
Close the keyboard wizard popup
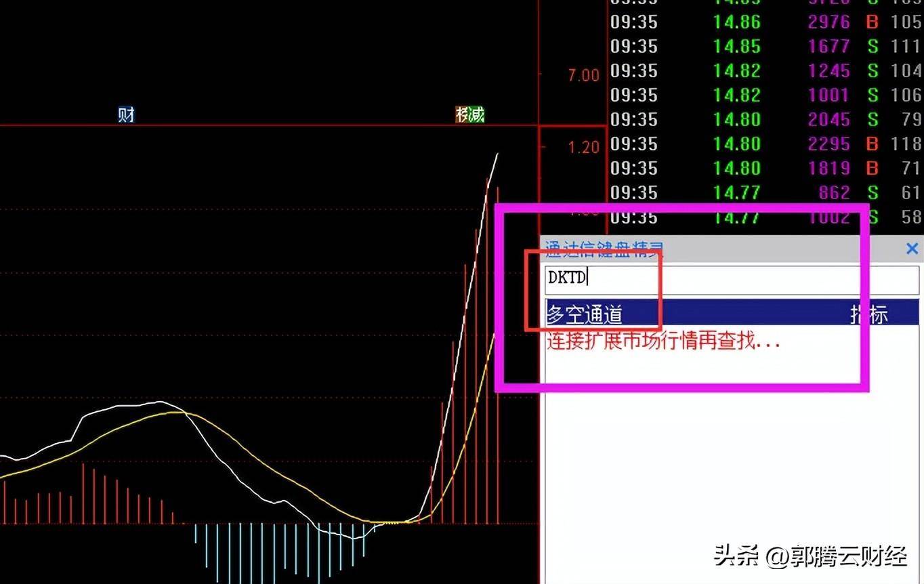912,249
